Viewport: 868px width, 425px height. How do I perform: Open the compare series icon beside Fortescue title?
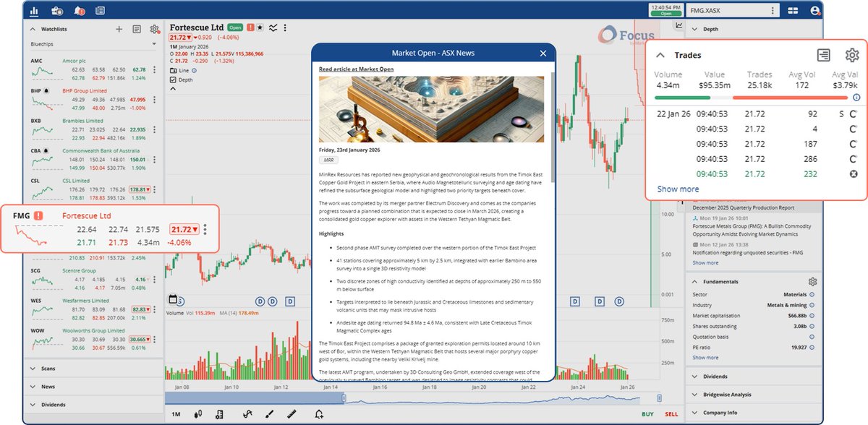[x=273, y=28]
